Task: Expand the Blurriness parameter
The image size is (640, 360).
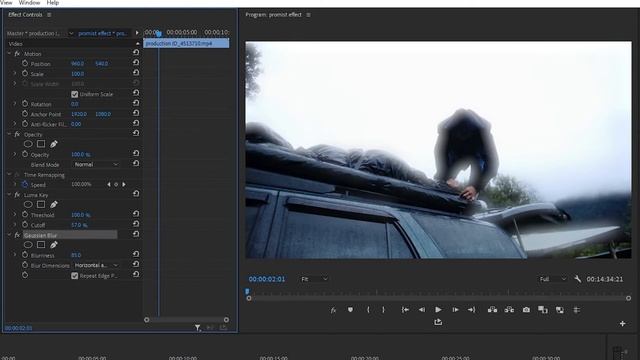Action: pyautogui.click(x=15, y=255)
